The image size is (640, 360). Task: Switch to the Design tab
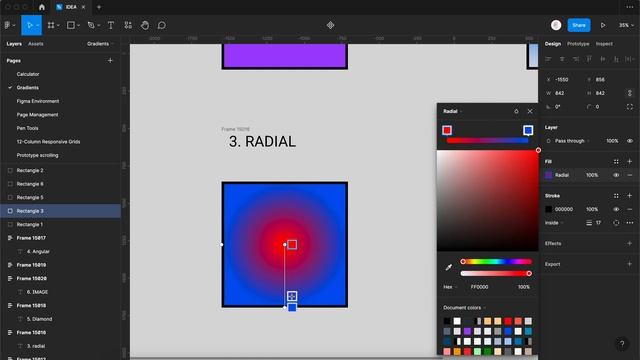pyautogui.click(x=553, y=44)
